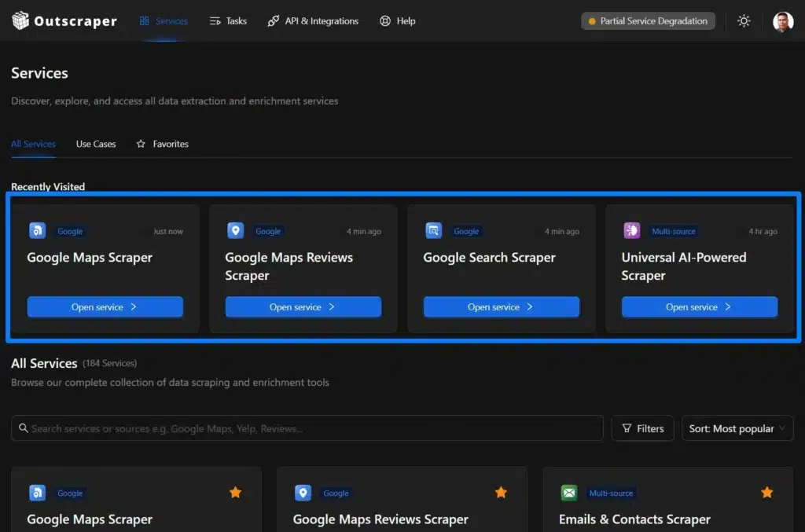This screenshot has width=805, height=532.
Task: Click the location pin icon on Google Maps Reviews Scraper
Action: tap(235, 230)
